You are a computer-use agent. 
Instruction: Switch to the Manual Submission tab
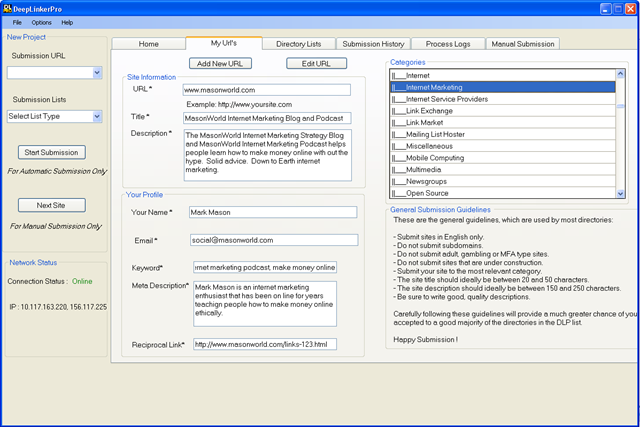[x=523, y=44]
